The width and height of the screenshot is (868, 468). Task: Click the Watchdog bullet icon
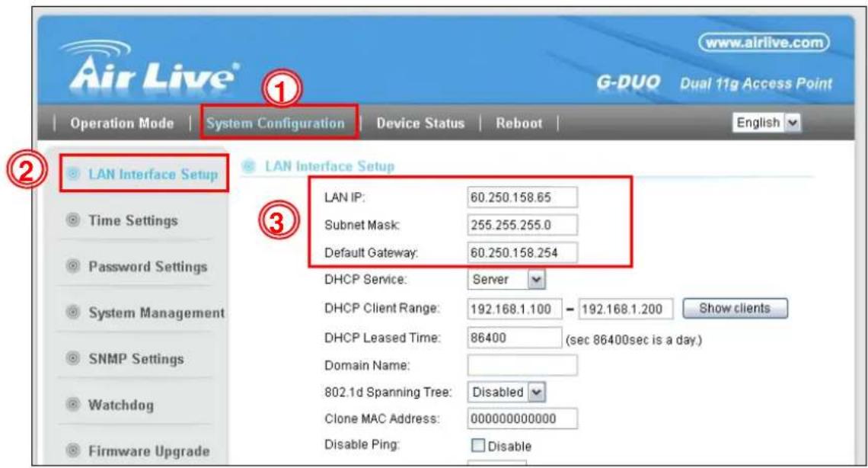[x=73, y=404]
